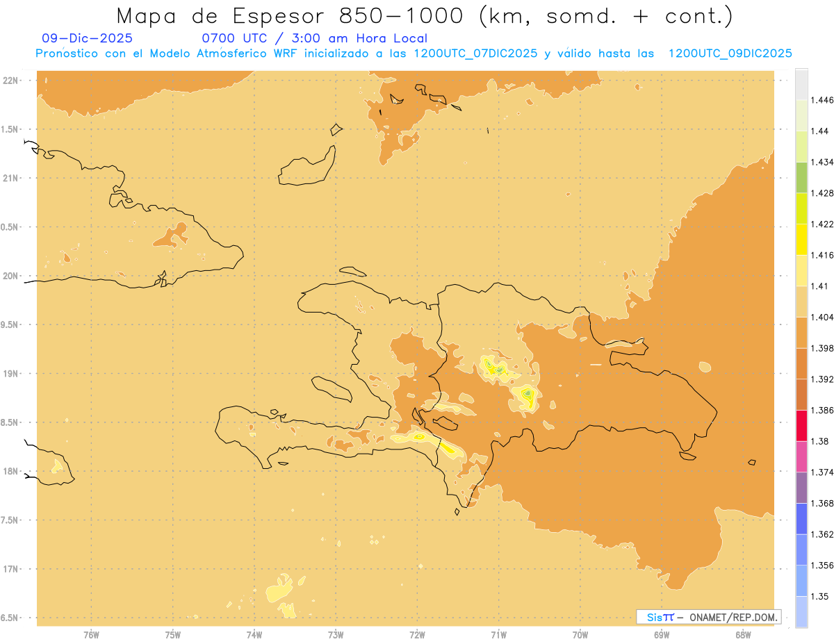
Task: Click the '19N' latitude label
Action: [10, 373]
